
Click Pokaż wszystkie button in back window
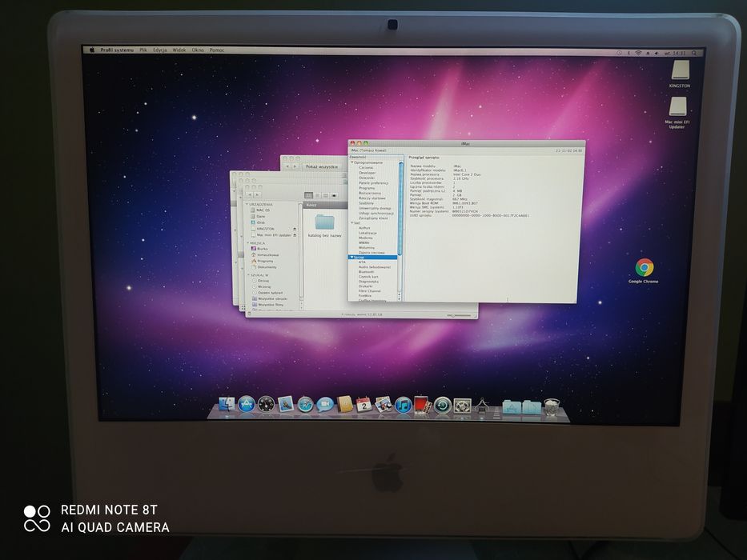coord(322,166)
